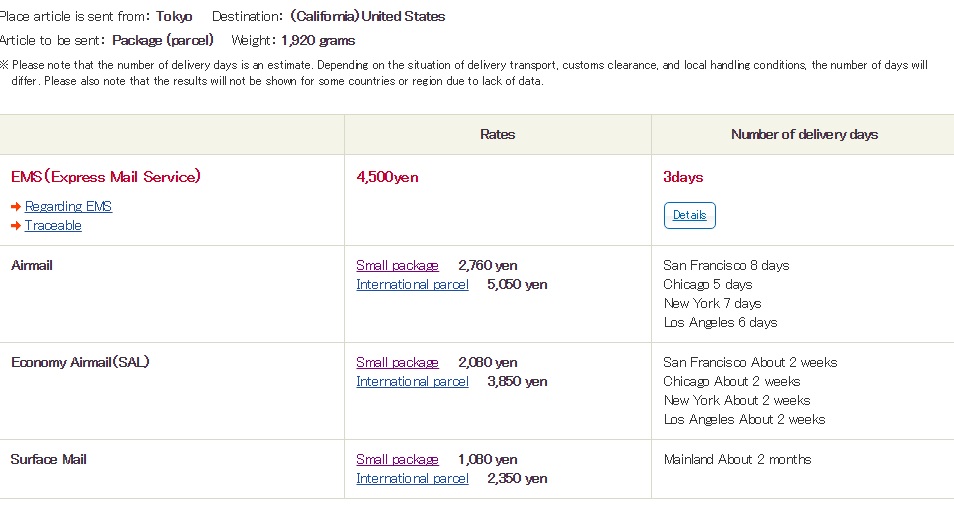Open Small package link in Surface Mail row

pyautogui.click(x=397, y=459)
